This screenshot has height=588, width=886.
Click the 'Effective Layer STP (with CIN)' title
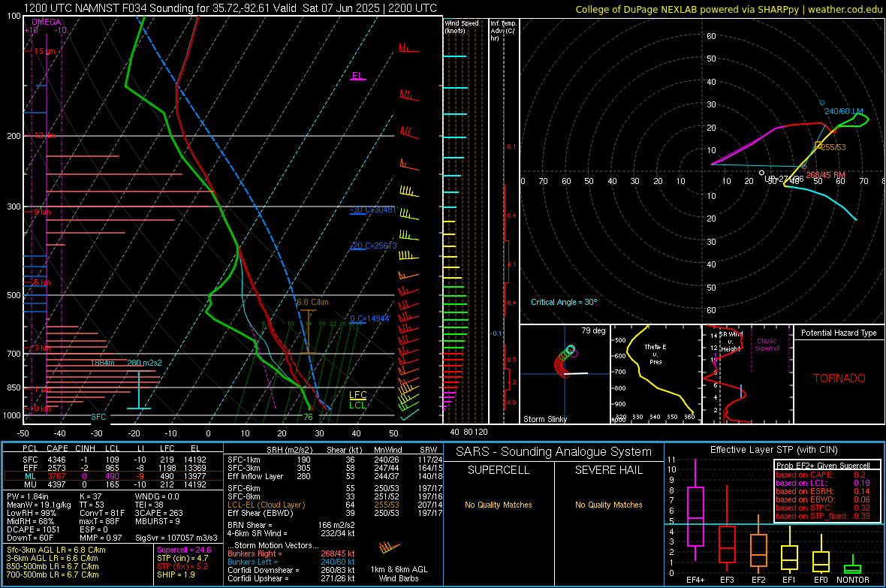pos(773,450)
